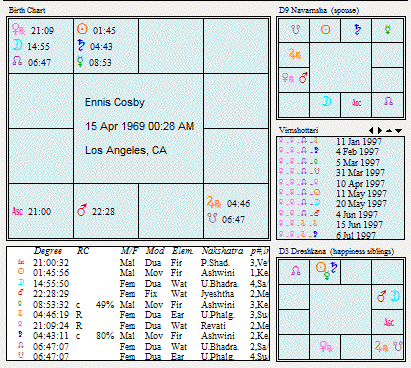The image size is (411, 368).
Task: Click the up triangle above the Vimshottari list
Action: (x=389, y=131)
